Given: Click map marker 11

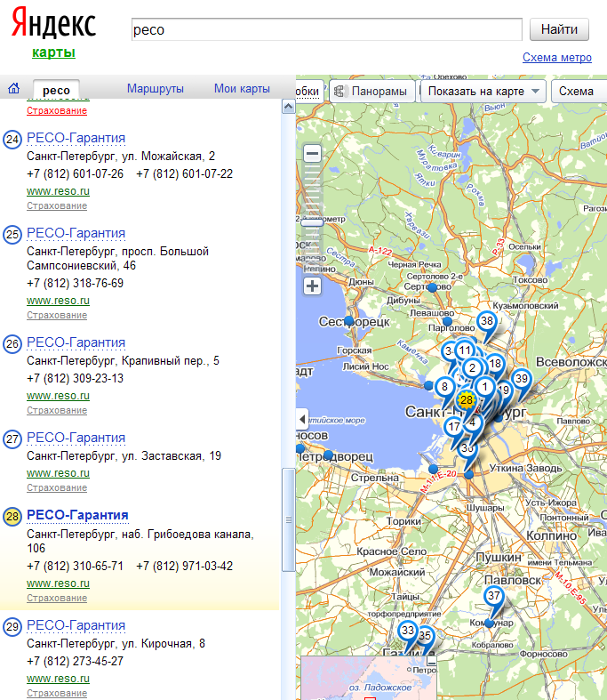Looking at the screenshot, I should click(x=465, y=350).
